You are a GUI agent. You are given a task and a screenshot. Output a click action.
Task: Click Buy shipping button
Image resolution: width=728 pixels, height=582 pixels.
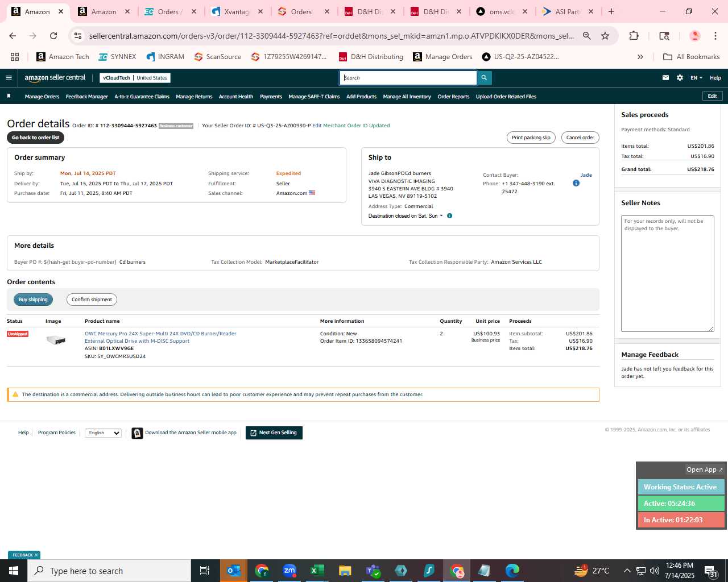coord(33,300)
